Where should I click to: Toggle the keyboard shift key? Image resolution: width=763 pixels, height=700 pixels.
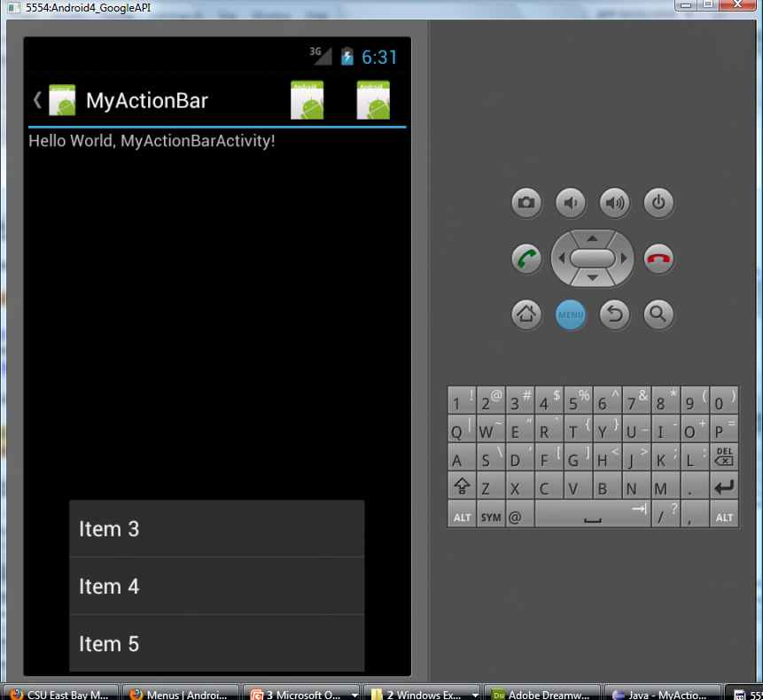[462, 487]
